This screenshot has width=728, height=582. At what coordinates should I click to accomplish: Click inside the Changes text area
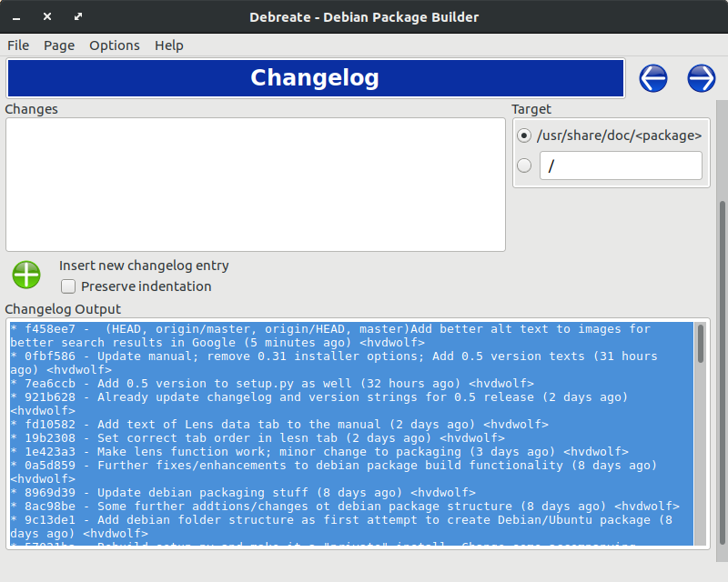(x=256, y=185)
